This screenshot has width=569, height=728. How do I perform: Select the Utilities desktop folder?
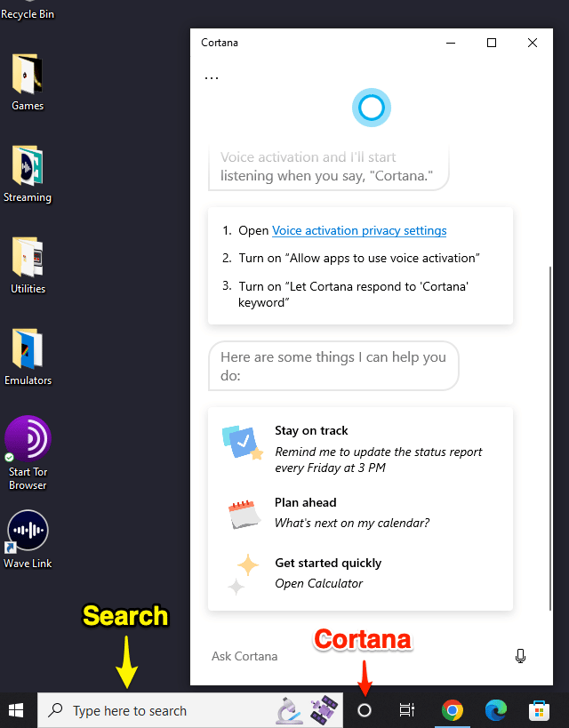pos(28,265)
